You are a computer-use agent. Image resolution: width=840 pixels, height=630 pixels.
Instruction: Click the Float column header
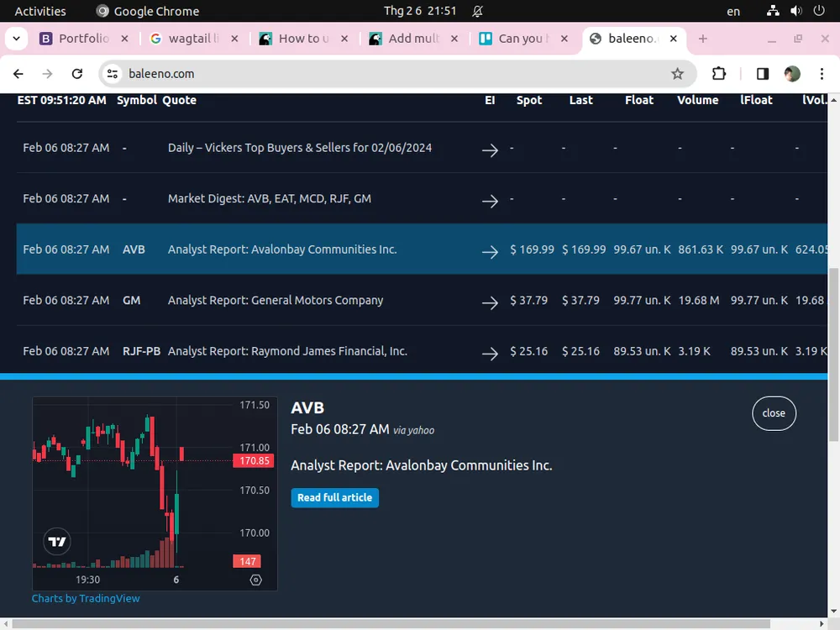coord(639,100)
